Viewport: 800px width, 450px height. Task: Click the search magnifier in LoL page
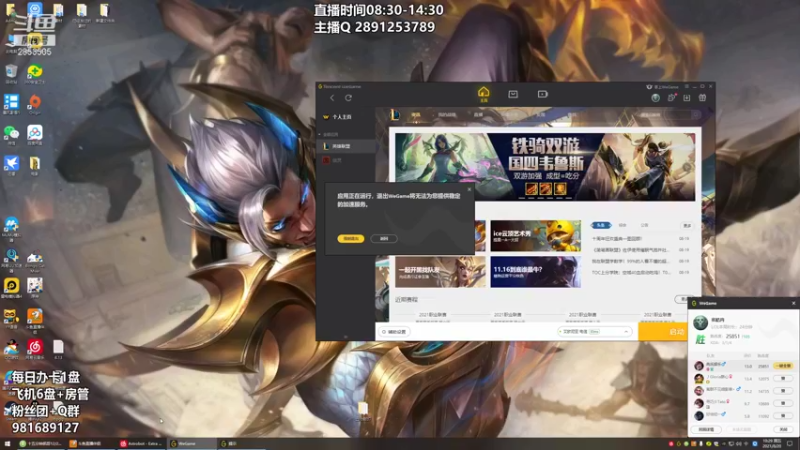[696, 115]
